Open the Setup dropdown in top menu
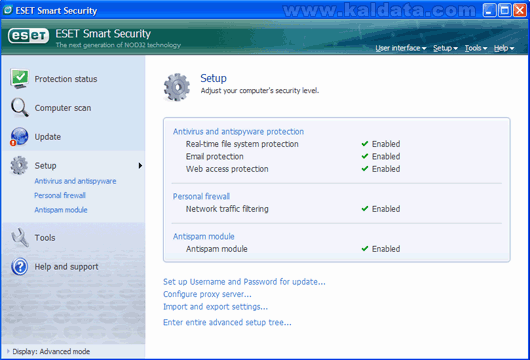This screenshot has height=360, width=530. [x=445, y=48]
